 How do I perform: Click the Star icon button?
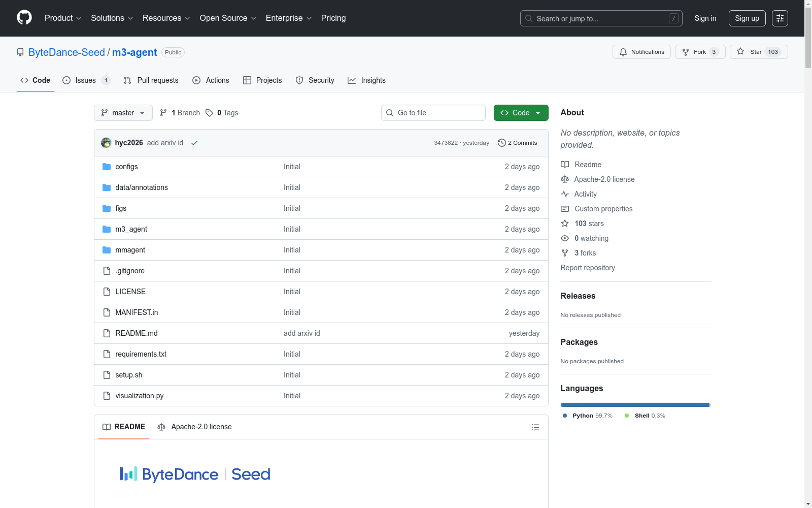pyautogui.click(x=741, y=52)
